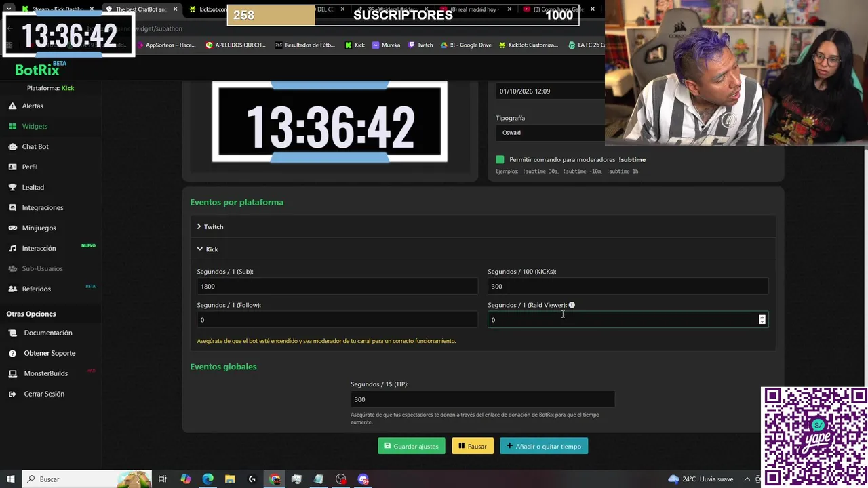The height and width of the screenshot is (488, 868).
Task: Click the MonsterBuilds monitor icon
Action: point(12,373)
